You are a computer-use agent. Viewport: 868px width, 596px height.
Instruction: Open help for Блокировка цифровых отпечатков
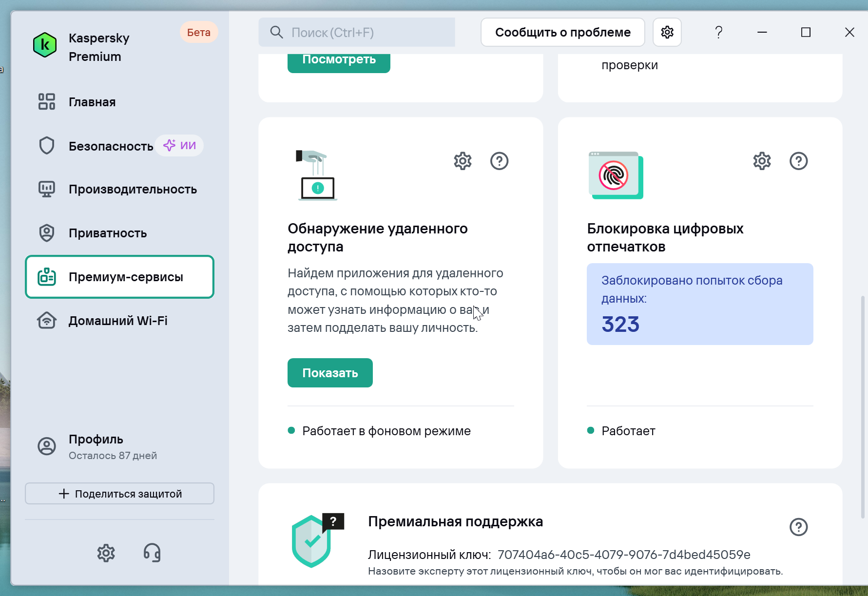(x=798, y=161)
